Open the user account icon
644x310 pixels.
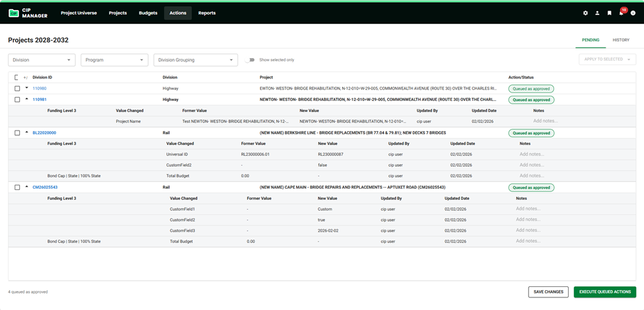point(597,13)
